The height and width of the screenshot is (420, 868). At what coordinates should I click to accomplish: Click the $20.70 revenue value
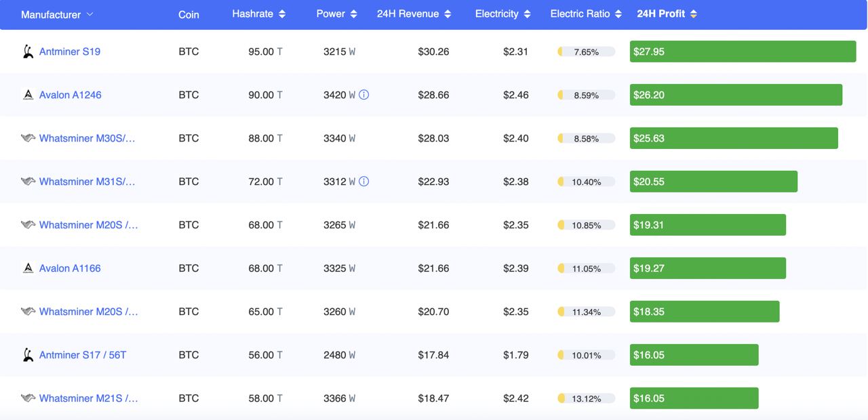[x=433, y=312]
